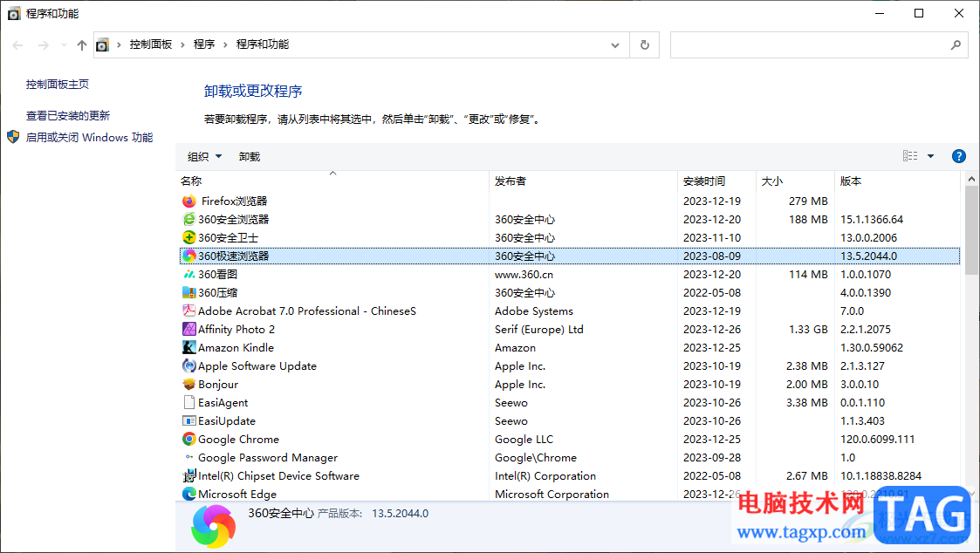Click 控制面板 in the breadcrumb path

151,44
